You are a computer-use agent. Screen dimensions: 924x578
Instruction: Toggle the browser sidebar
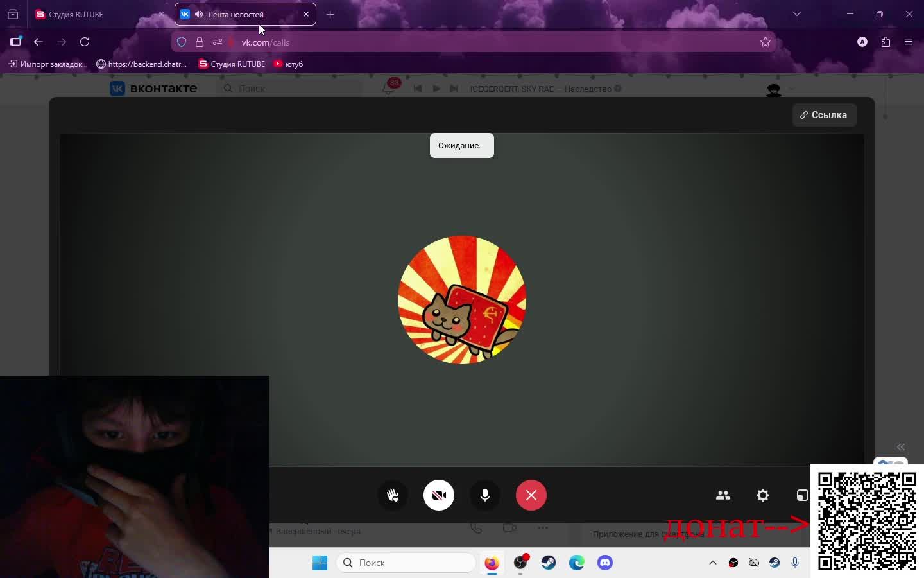point(15,42)
